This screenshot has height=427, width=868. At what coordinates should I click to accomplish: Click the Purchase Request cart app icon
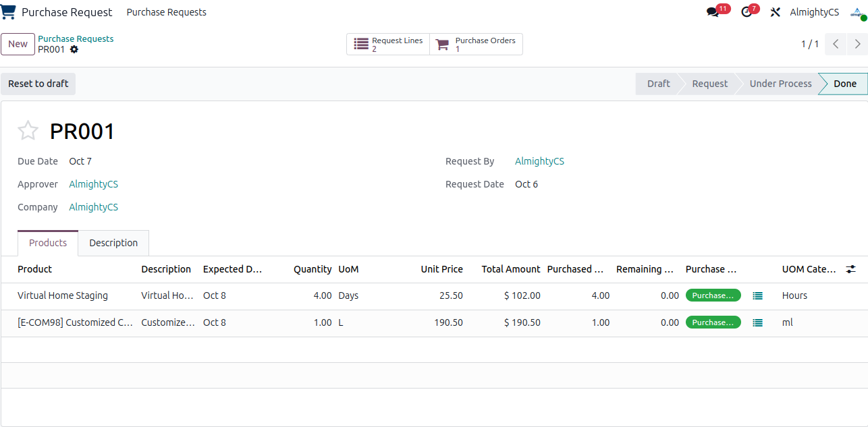click(x=9, y=12)
